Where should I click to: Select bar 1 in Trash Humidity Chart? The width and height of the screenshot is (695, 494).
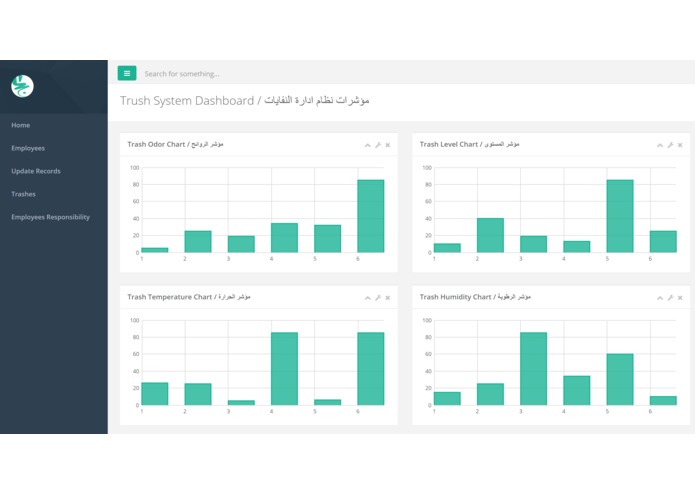[x=447, y=398]
